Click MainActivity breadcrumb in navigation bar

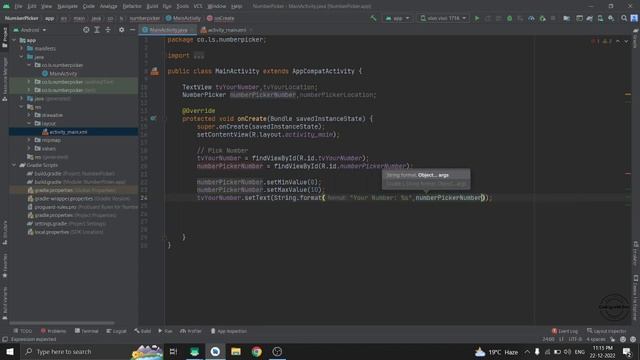(x=183, y=18)
